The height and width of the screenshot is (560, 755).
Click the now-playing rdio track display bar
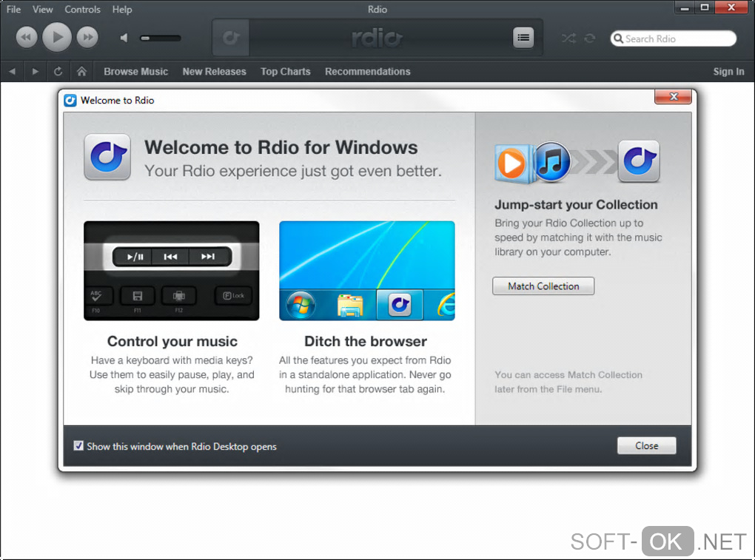[x=377, y=38]
